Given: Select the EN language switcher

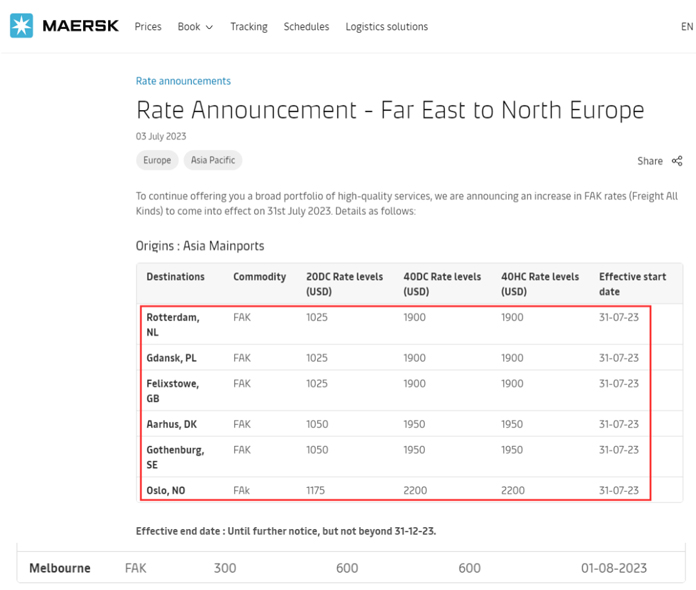Looking at the screenshot, I should coord(687,27).
